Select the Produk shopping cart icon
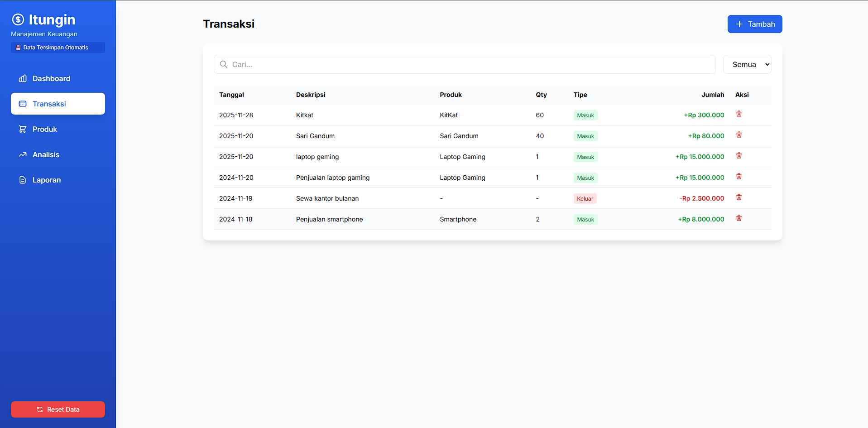The height and width of the screenshot is (428, 868). coord(23,129)
